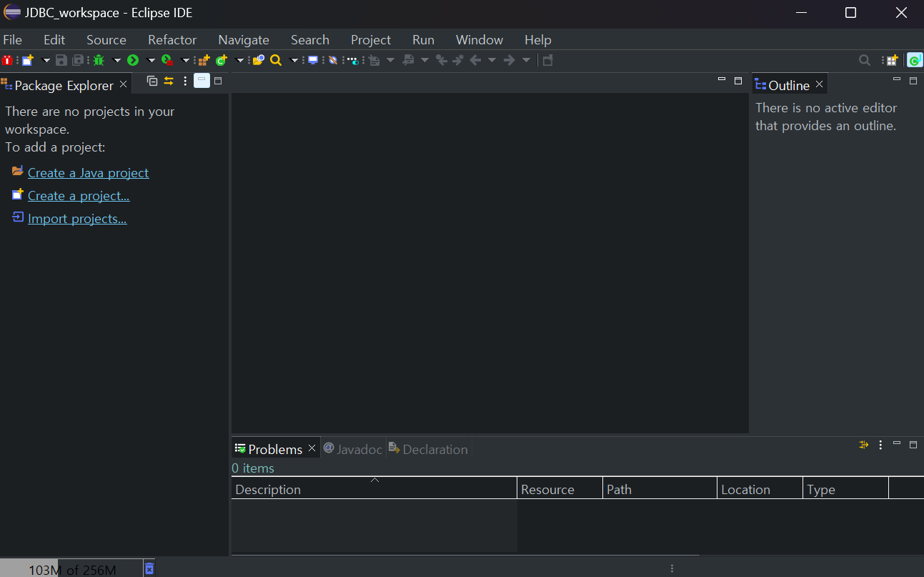Open the Refactor menu

point(172,40)
